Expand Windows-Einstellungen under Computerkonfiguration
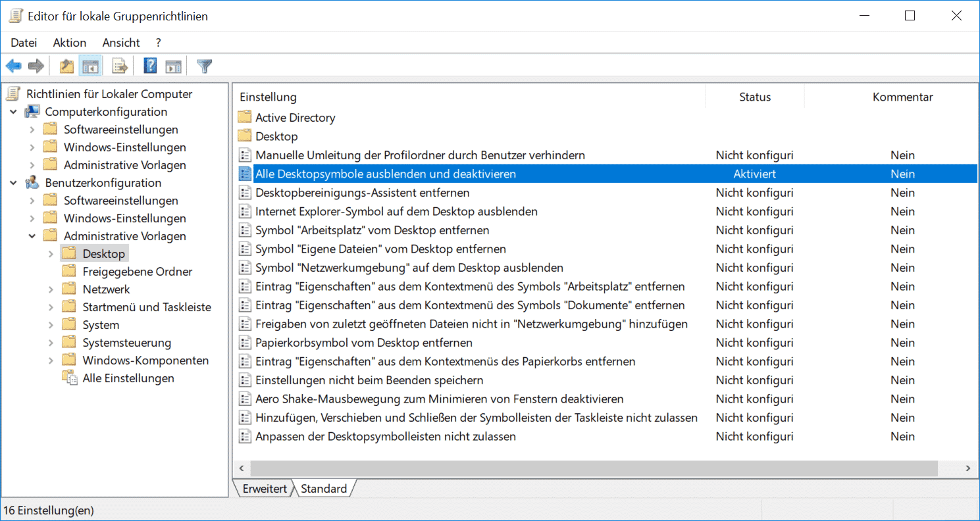 32,147
